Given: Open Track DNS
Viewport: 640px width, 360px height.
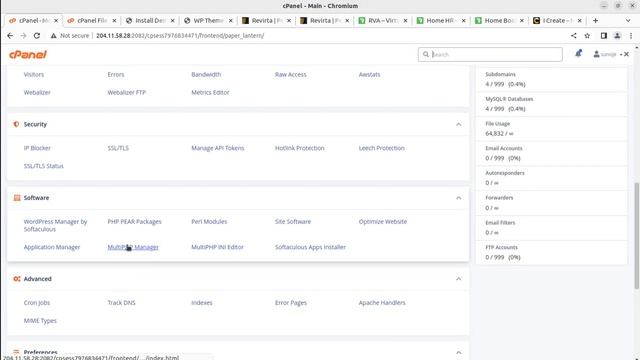Looking at the screenshot, I should (121, 303).
